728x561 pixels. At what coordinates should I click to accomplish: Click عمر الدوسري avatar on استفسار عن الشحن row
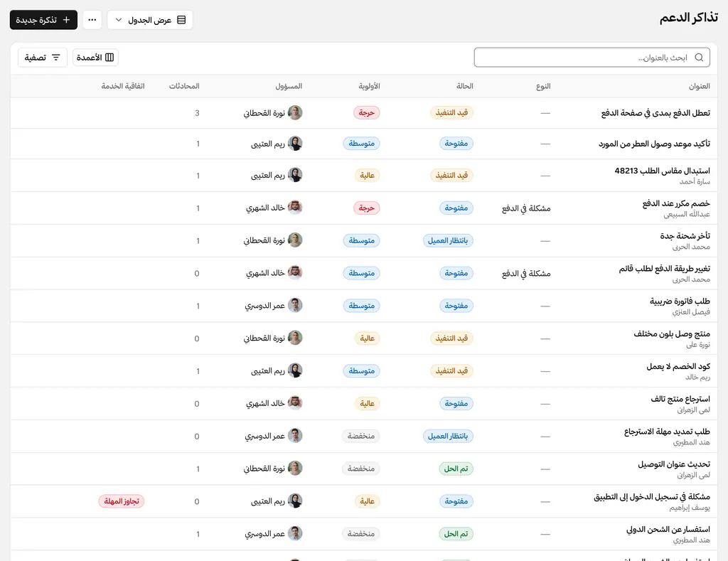(295, 533)
